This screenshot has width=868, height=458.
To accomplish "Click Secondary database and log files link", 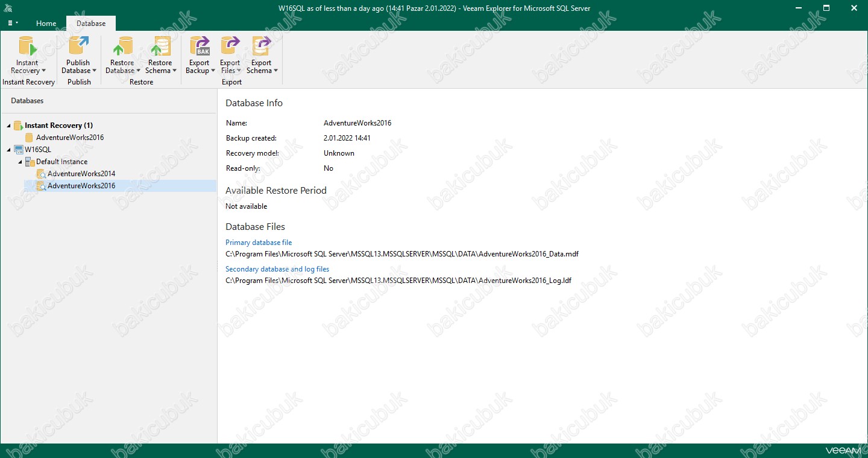I will click(x=277, y=269).
